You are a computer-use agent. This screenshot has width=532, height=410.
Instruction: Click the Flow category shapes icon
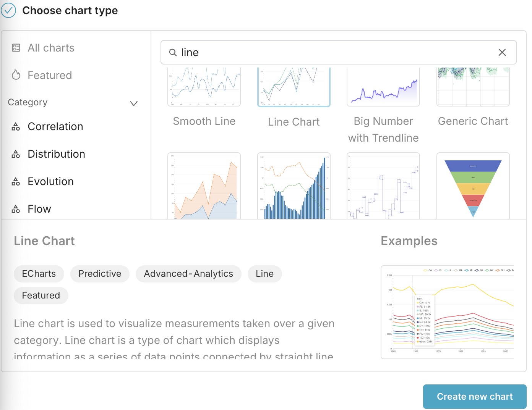[x=16, y=209]
